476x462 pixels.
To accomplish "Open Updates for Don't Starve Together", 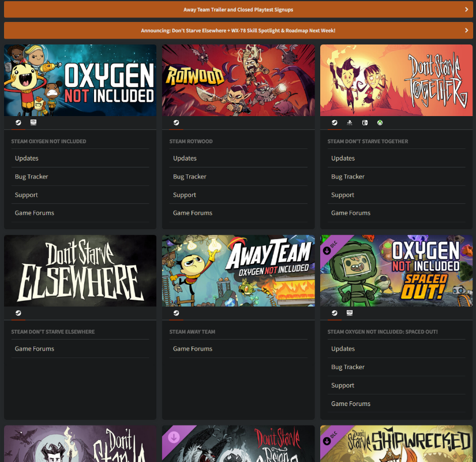I will (x=396, y=158).
